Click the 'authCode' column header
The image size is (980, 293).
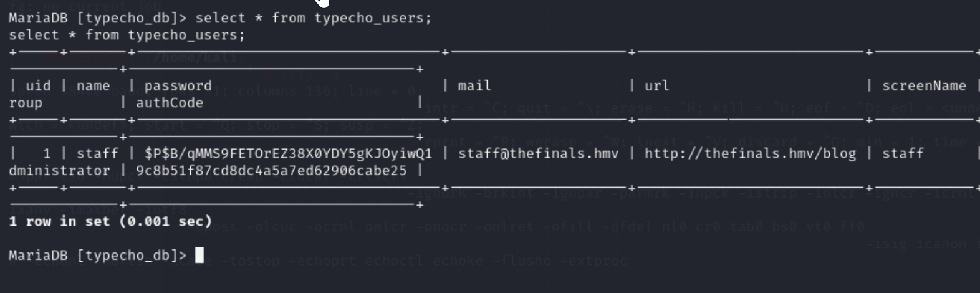pos(170,103)
